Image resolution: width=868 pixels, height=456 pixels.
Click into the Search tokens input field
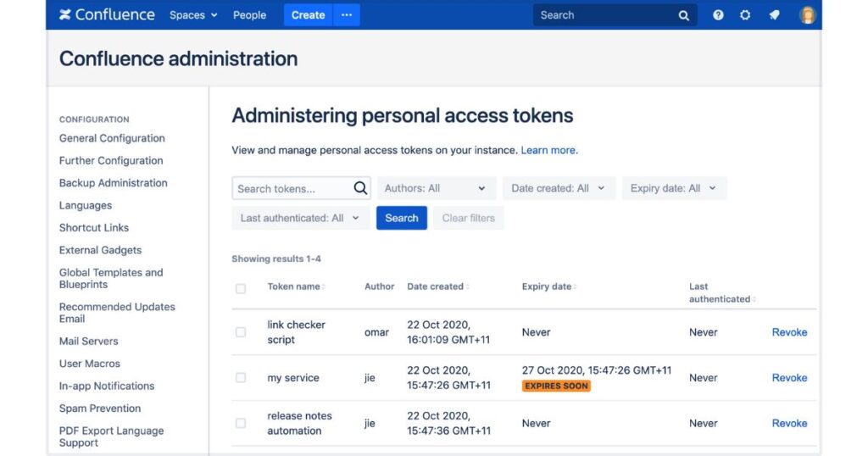click(290, 188)
